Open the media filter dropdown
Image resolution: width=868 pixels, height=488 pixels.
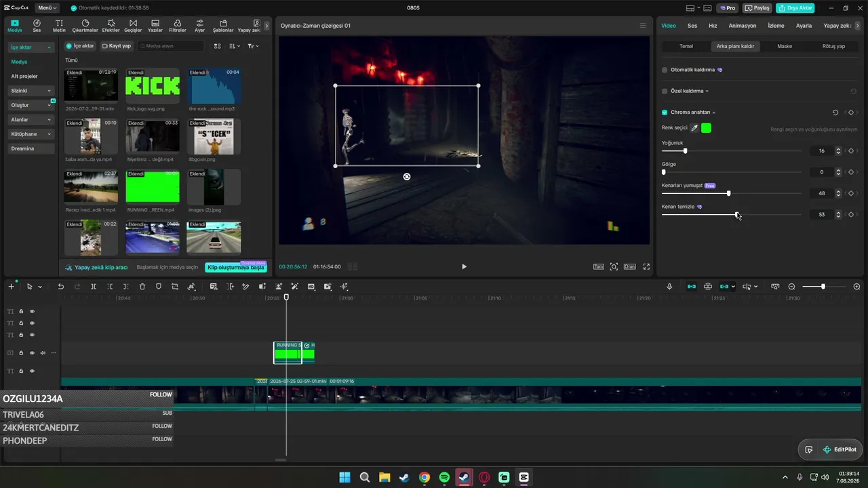[252, 46]
